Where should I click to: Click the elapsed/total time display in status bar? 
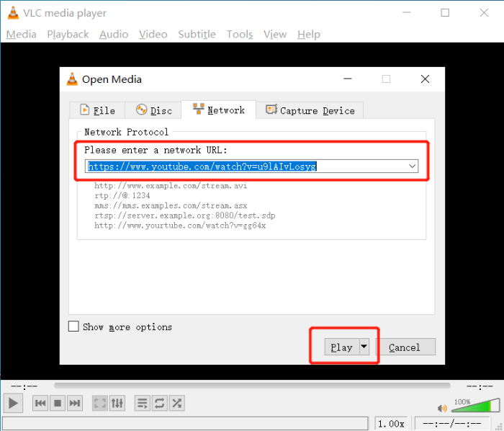[x=452, y=423]
